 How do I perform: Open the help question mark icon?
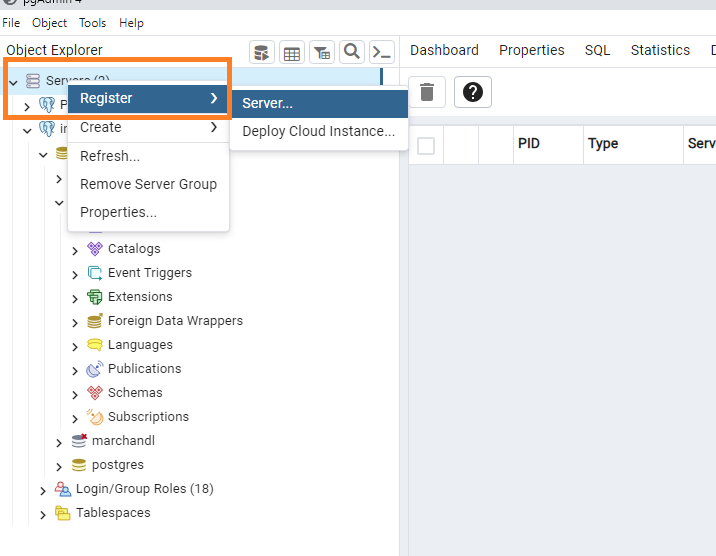point(472,92)
